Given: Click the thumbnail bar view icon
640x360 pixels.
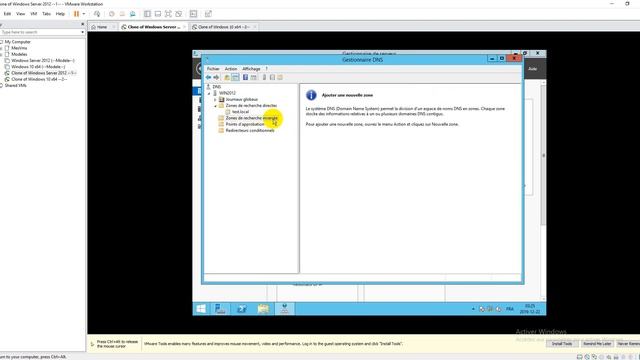Looking at the screenshot, I should [x=158, y=14].
